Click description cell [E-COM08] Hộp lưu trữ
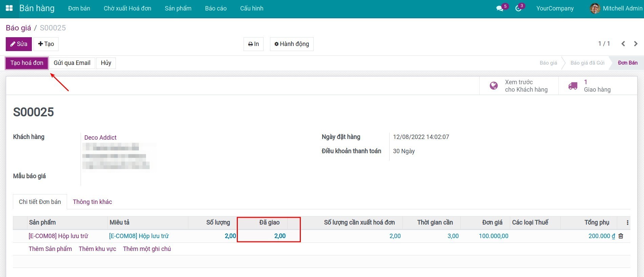 [x=139, y=236]
